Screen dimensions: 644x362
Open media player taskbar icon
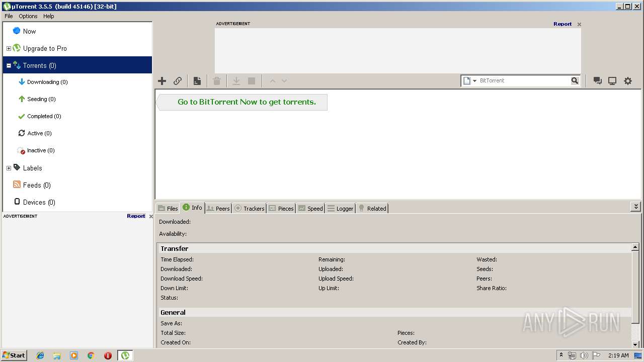pyautogui.click(x=74, y=355)
